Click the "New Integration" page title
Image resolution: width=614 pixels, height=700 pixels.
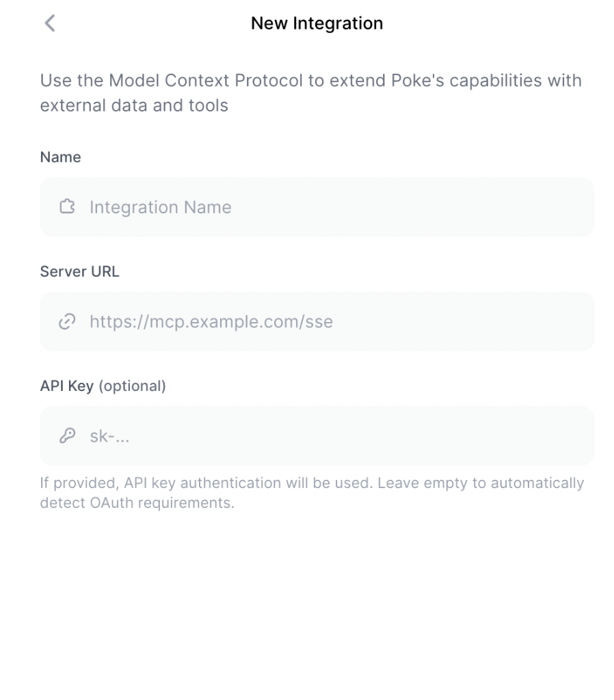[x=317, y=23]
